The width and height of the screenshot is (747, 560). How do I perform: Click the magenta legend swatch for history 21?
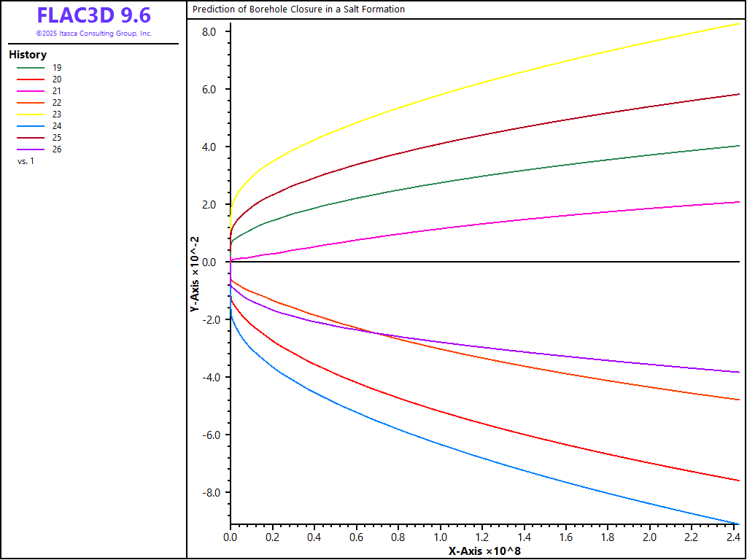[30, 91]
